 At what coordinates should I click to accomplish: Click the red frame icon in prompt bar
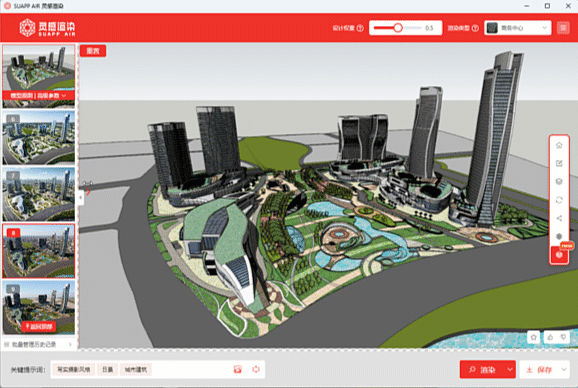tap(256, 369)
